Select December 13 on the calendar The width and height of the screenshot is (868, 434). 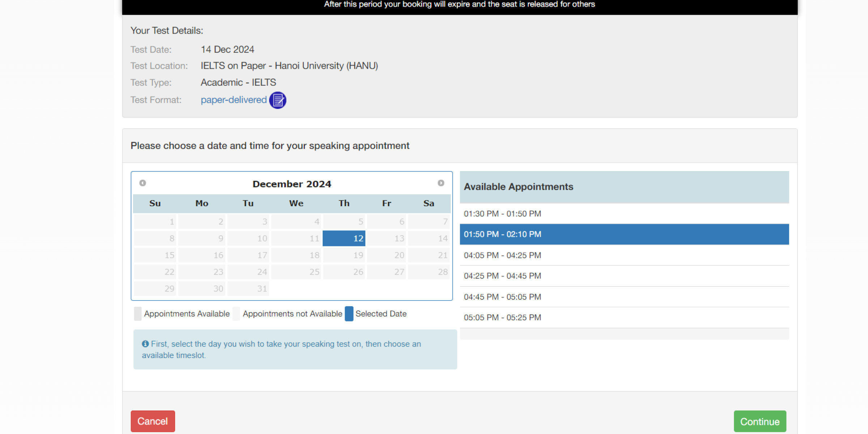pos(386,238)
